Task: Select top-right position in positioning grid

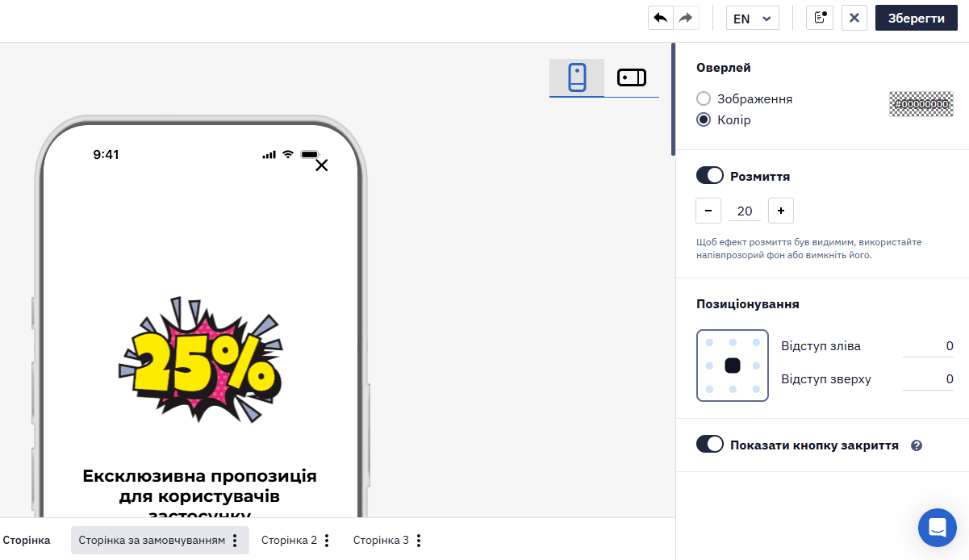Action: (x=756, y=342)
